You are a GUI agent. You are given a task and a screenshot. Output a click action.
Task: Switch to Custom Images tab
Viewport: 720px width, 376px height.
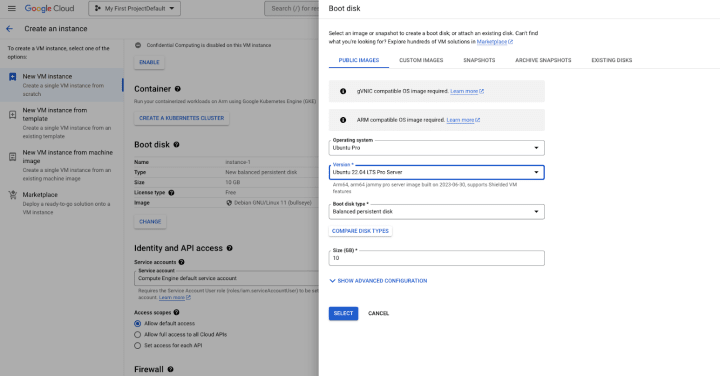421,60
